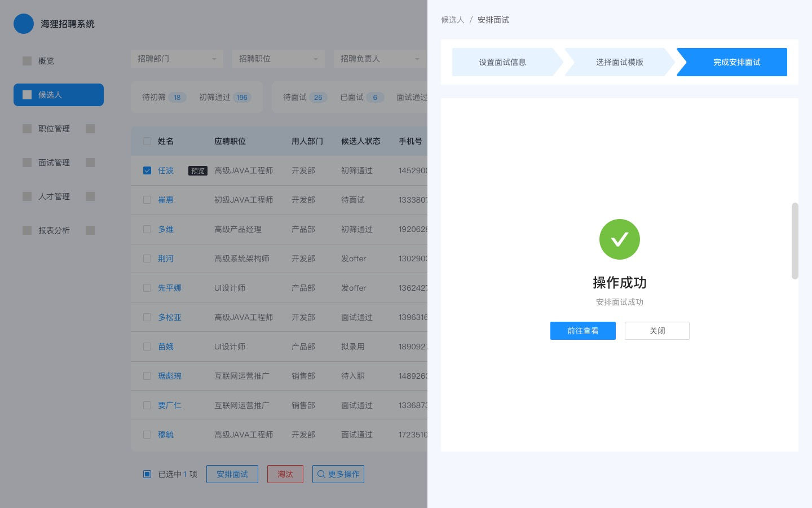Viewport: 812px width, 508px height.
Task: Open candidate 多松亚's name link
Action: 170,317
